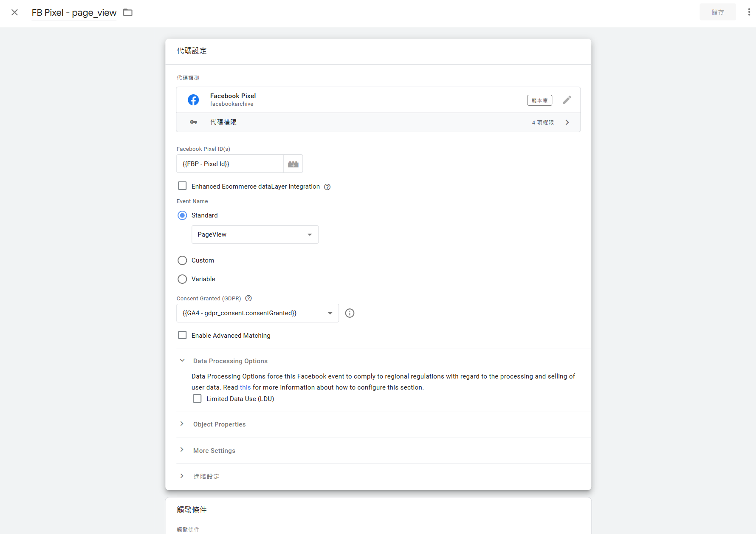Check Enable Advanced Matching
Screen dimensions: 756x534
pos(182,335)
